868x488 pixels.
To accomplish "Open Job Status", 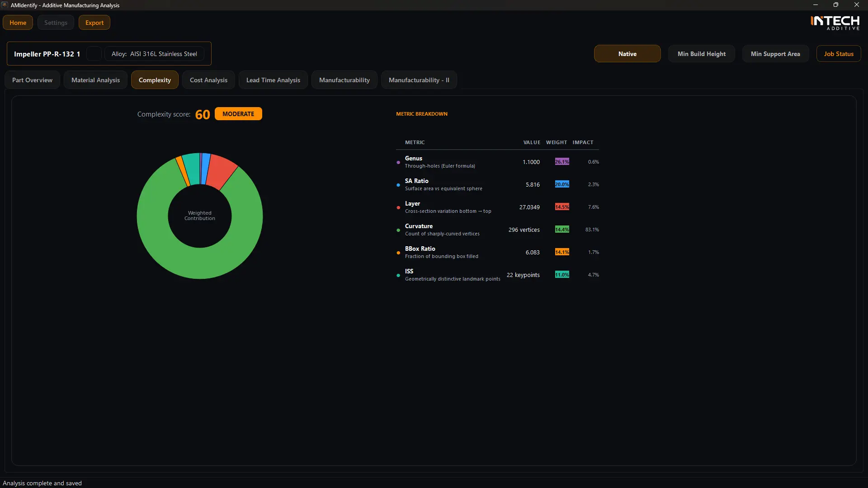I will point(839,54).
